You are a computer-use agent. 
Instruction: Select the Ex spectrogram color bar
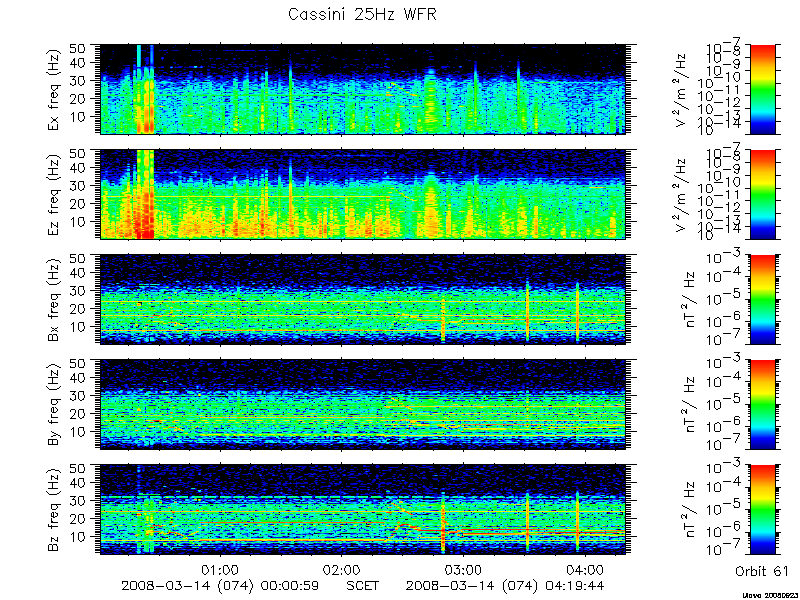point(762,89)
